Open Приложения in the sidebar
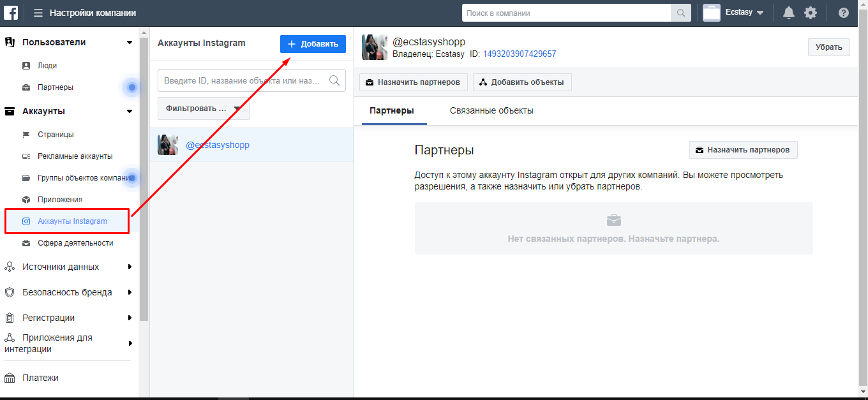 60,199
